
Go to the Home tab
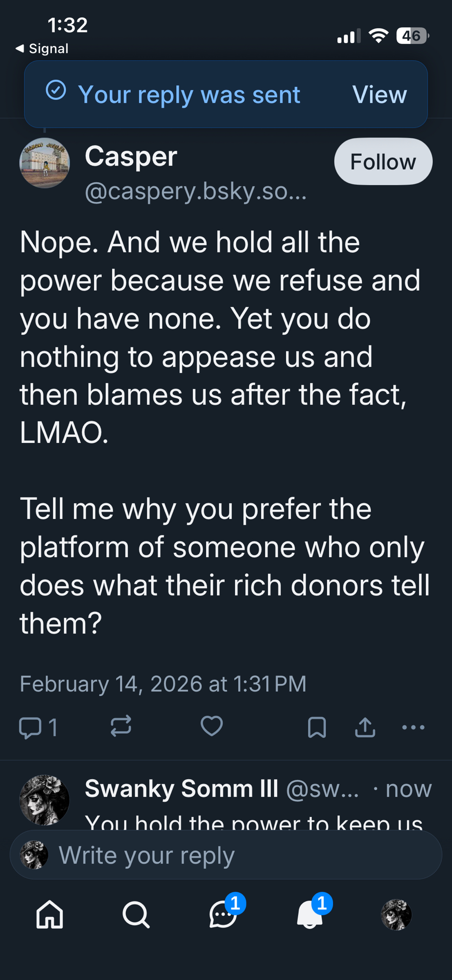(x=50, y=915)
